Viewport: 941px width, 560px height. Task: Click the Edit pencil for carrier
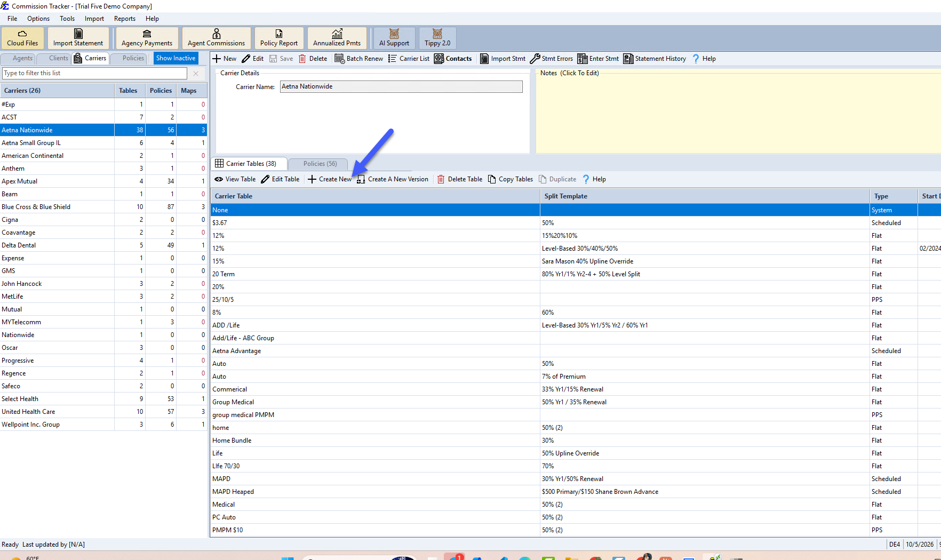pyautogui.click(x=253, y=59)
